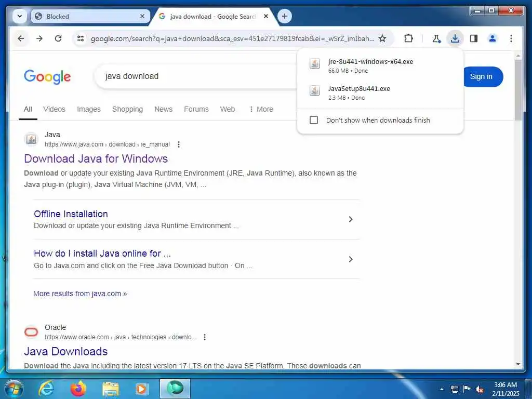Click the JavaSetup8u441 file icon

coord(314,90)
